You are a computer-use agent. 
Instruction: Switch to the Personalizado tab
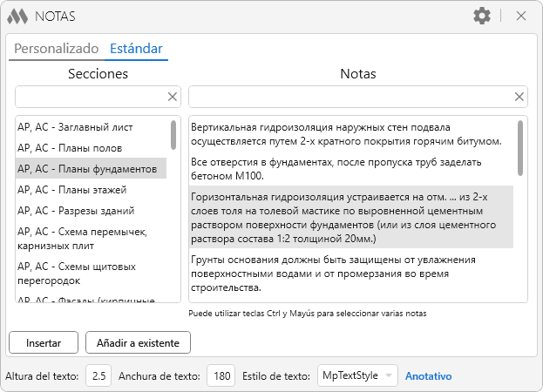point(56,49)
